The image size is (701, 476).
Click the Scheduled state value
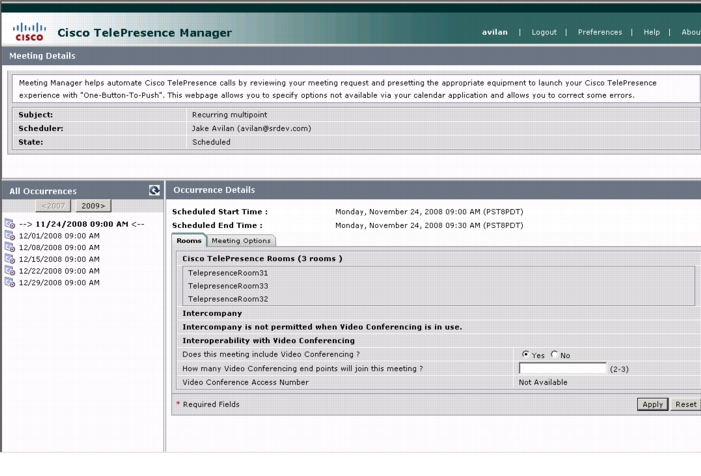click(x=211, y=142)
